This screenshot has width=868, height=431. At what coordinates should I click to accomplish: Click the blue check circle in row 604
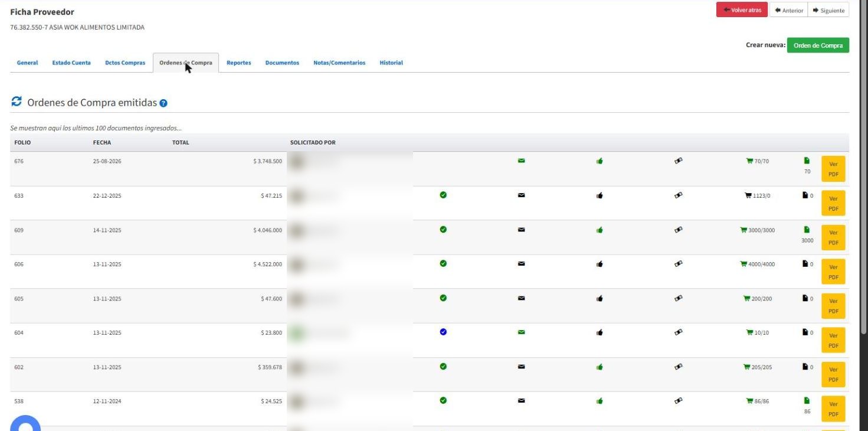(443, 332)
